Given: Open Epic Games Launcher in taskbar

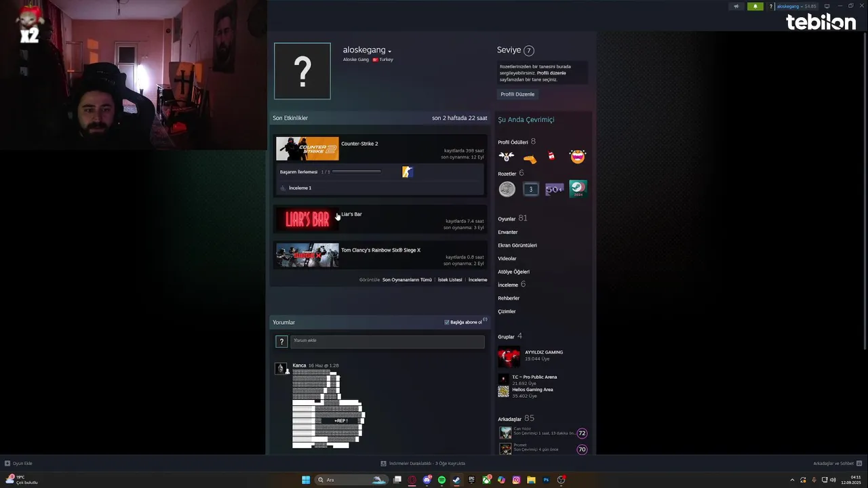Looking at the screenshot, I should tap(471, 480).
